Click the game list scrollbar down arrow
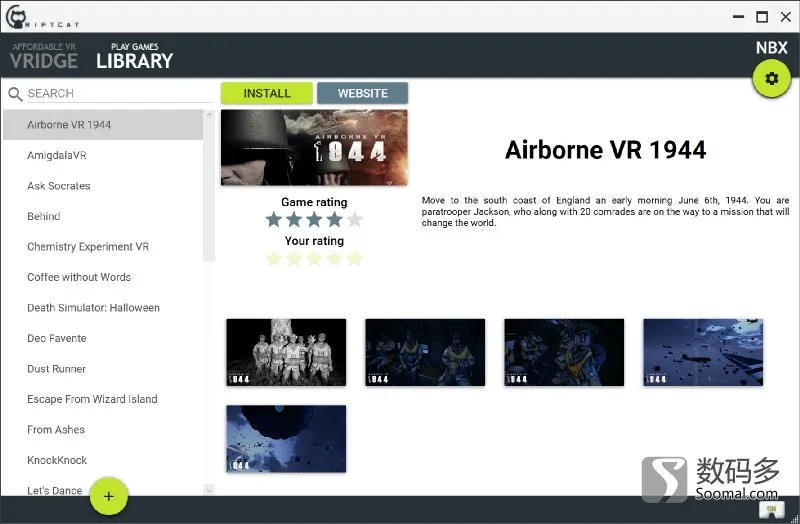 tap(209, 490)
